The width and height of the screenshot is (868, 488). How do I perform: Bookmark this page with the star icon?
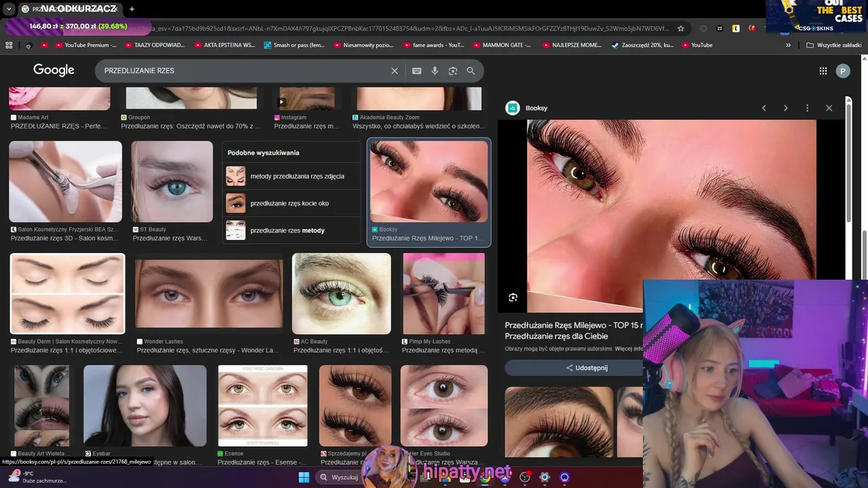pyautogui.click(x=681, y=28)
